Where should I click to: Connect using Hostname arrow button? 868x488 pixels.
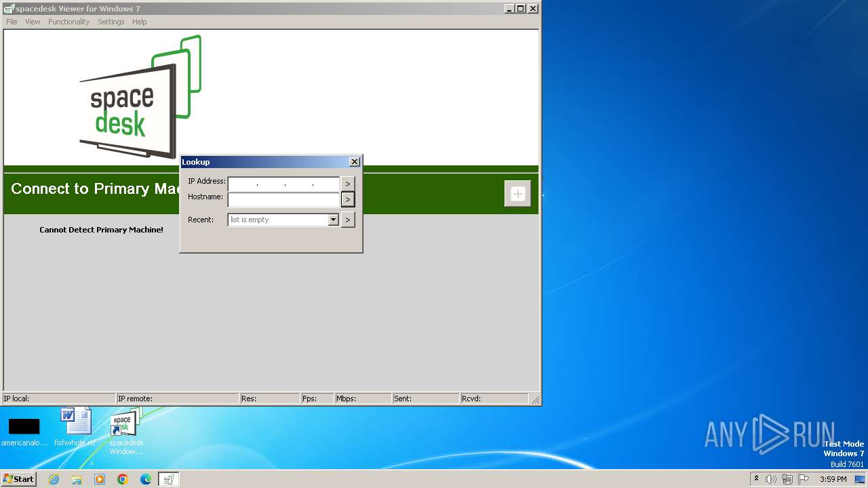pyautogui.click(x=348, y=199)
